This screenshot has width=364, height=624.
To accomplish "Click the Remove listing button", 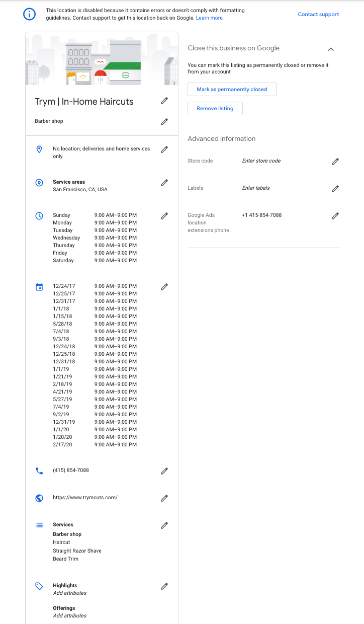I will [x=215, y=108].
